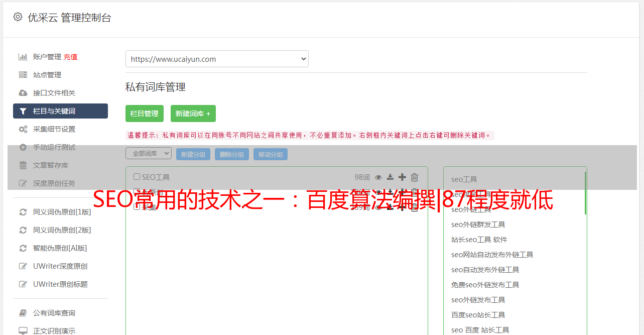Click the edit icon of 深度原创任务
Image resolution: width=644 pixels, height=335 pixels.
[x=23, y=183]
